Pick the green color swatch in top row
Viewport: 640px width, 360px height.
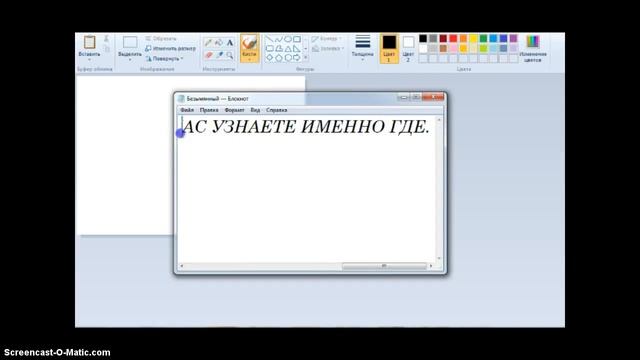coord(483,38)
